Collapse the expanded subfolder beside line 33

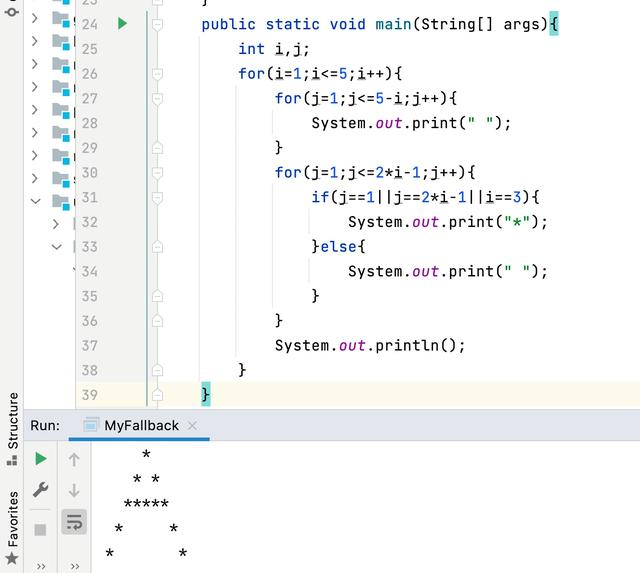56,246
